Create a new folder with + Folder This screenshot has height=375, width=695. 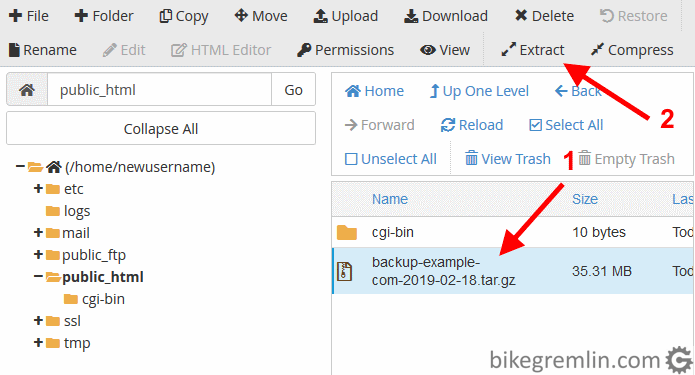click(104, 16)
